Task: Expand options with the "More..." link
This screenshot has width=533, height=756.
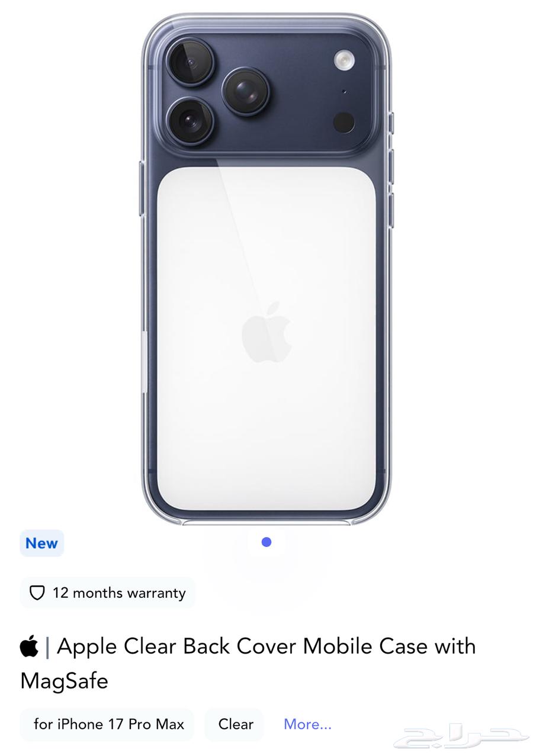Action: tap(308, 724)
